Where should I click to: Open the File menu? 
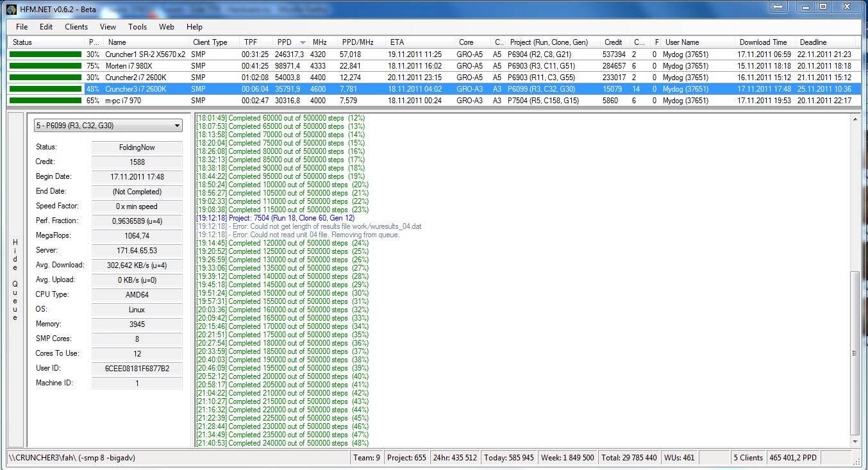(22, 27)
